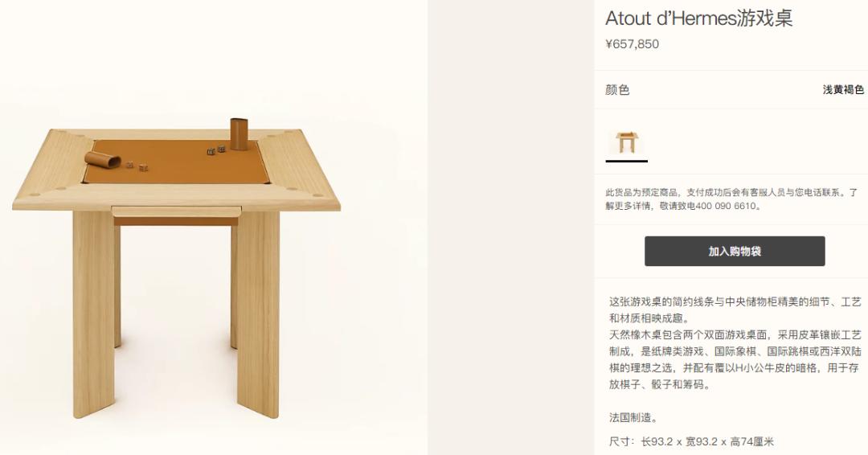
Task: Click the phone number 400 090 6610
Action: coord(725,206)
